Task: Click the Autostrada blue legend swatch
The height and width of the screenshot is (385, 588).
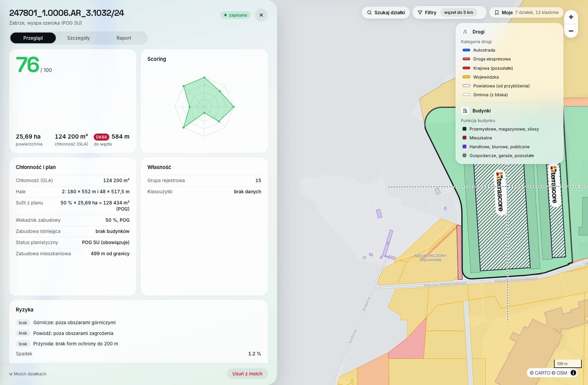Action: tap(466, 50)
